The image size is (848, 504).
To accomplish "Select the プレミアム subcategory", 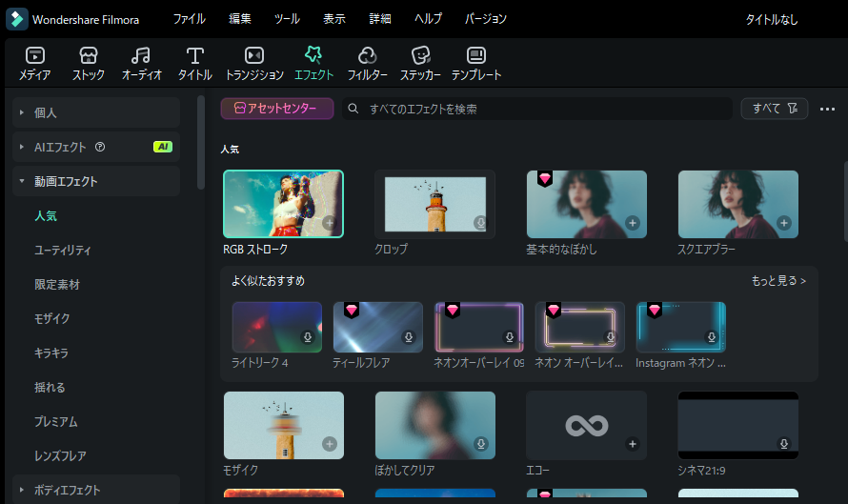I will tap(55, 422).
